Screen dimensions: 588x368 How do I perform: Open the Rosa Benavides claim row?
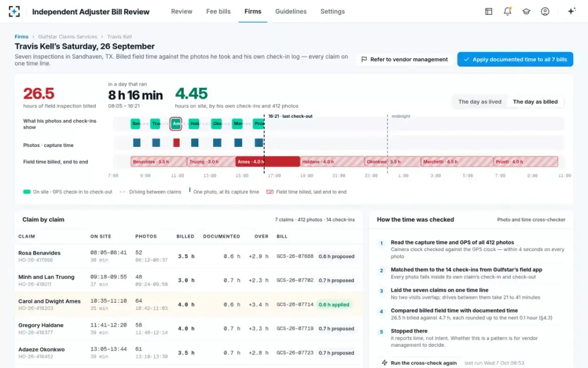(189, 256)
